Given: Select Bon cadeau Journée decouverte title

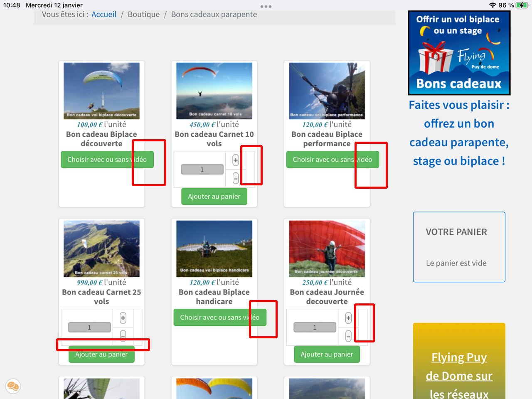Looking at the screenshot, I should 327,297.
